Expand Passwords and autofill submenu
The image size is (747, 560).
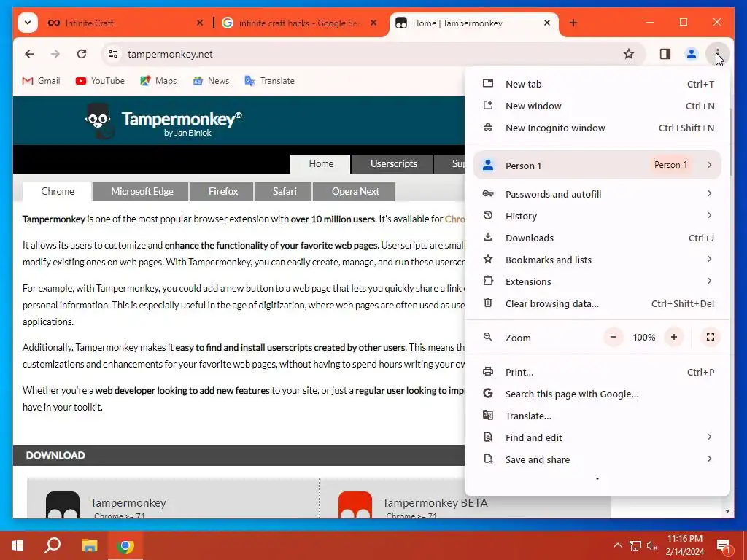pos(597,194)
